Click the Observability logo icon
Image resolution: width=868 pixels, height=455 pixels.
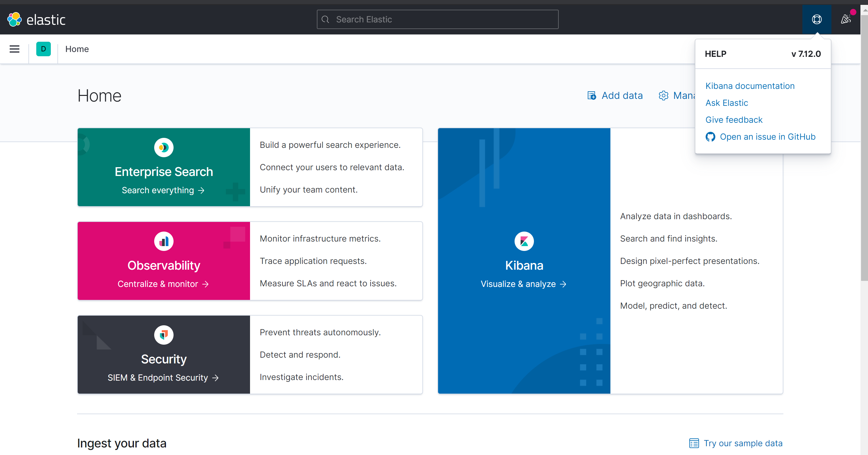(x=164, y=241)
